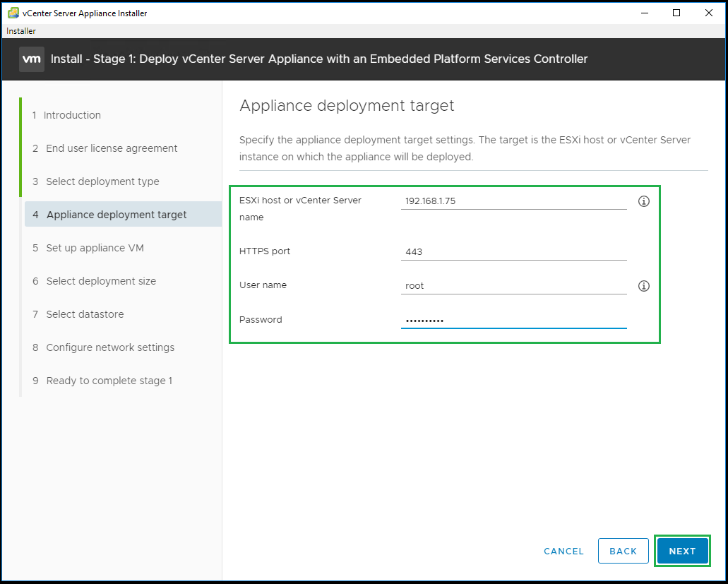The width and height of the screenshot is (728, 584).
Task: Click the BACK button
Action: tap(623, 552)
